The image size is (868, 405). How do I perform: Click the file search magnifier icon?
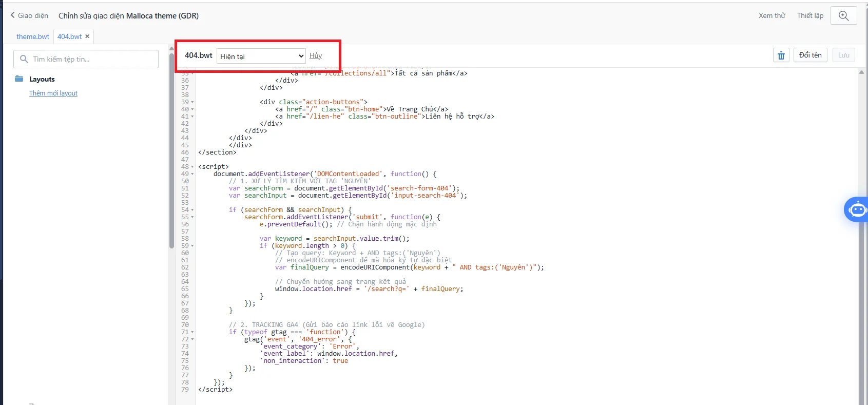click(24, 59)
